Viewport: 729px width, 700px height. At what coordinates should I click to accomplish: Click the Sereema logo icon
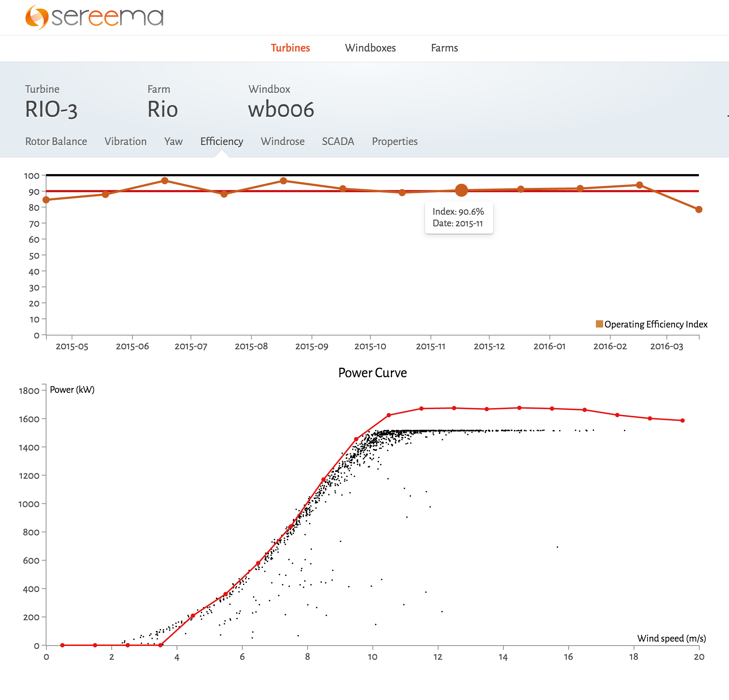click(37, 17)
